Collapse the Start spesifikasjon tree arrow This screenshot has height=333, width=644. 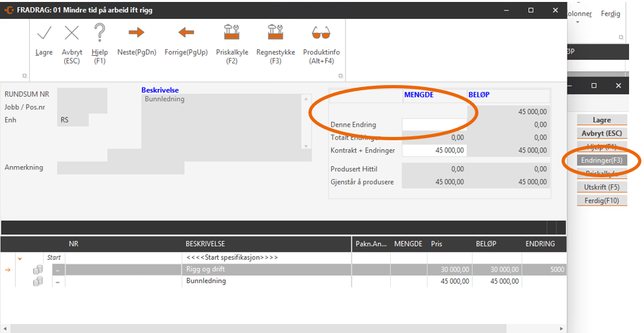20,258
